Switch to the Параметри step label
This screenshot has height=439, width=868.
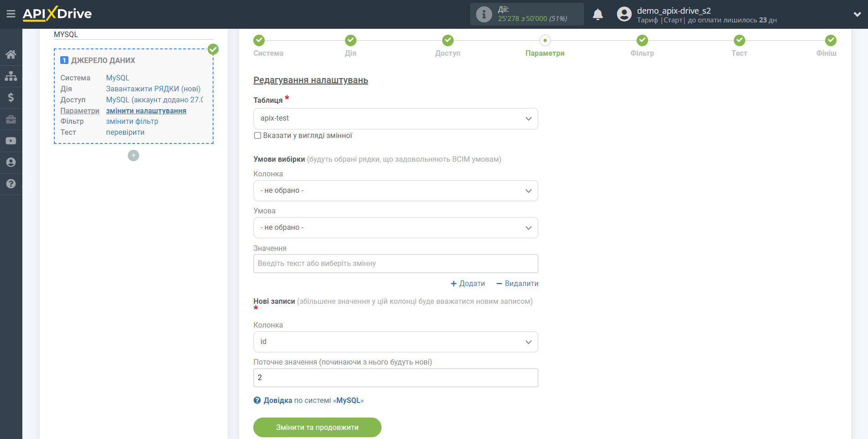pyautogui.click(x=545, y=53)
